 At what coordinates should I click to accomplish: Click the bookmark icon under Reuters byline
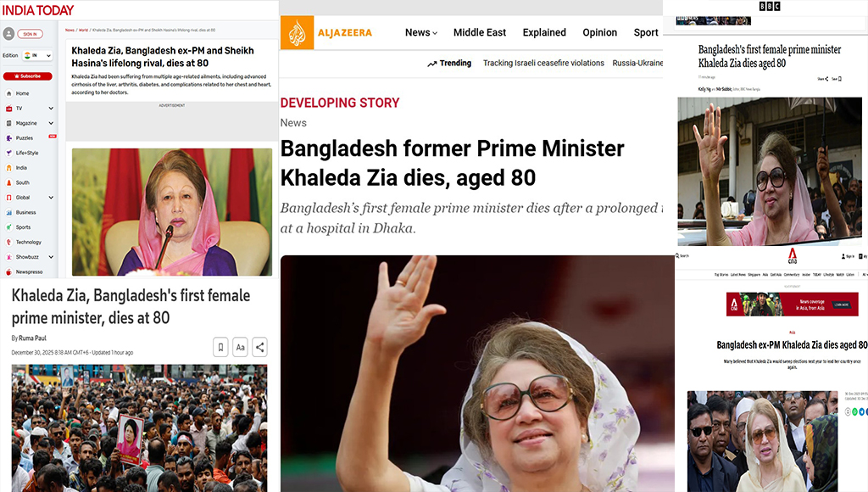(220, 348)
